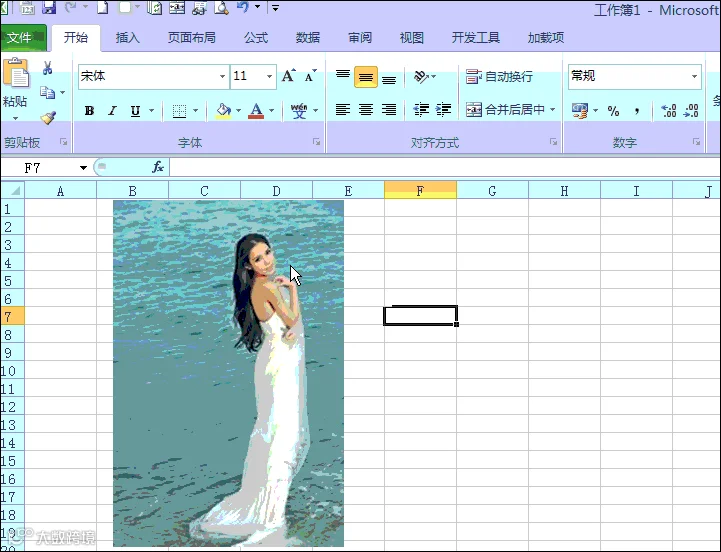This screenshot has height=552, width=721.
Task: Click the Increase Decimal icon
Action: click(x=668, y=111)
